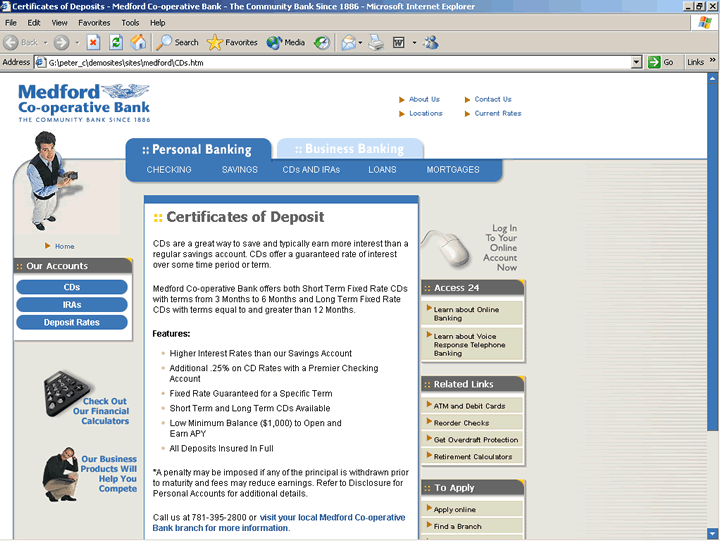Screen dimensions: 720x541
Task: Open the Current Rates link
Action: pos(498,113)
